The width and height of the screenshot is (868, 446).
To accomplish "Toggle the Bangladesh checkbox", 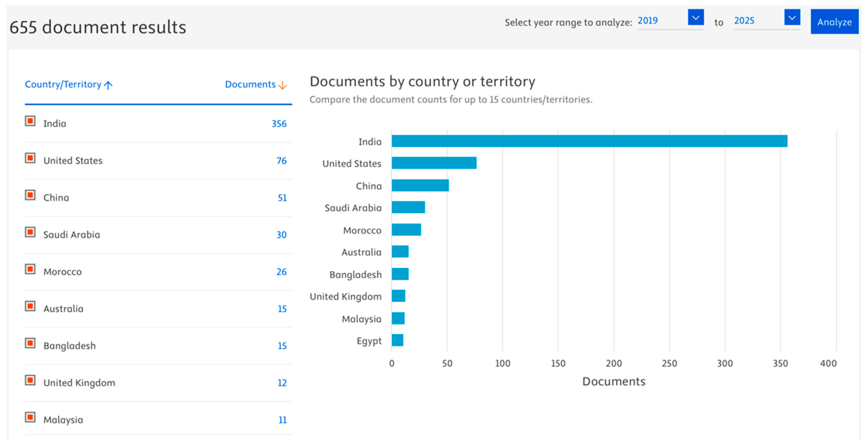I will [30, 343].
